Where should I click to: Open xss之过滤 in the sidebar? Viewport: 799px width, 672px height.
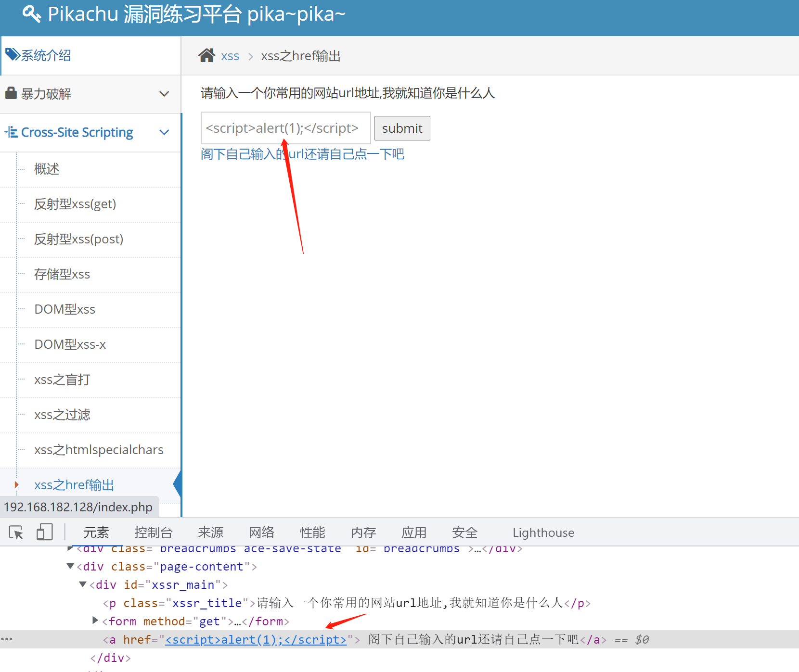[x=62, y=415]
